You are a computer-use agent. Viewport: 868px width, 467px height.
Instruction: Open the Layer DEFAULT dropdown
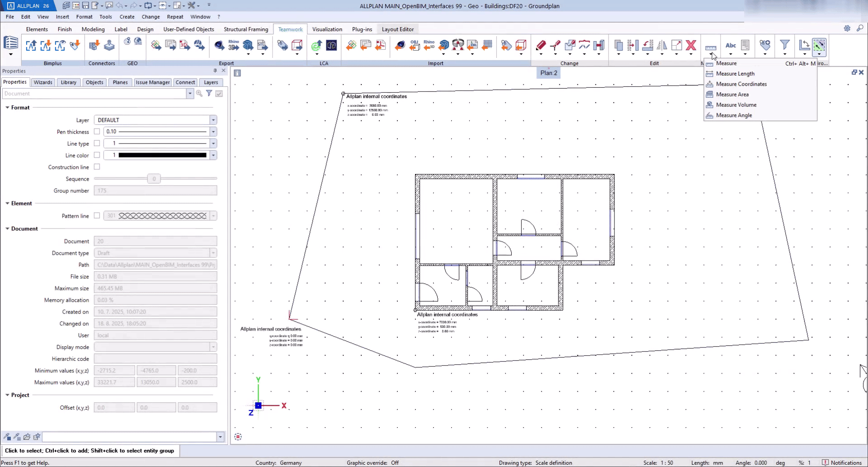213,120
